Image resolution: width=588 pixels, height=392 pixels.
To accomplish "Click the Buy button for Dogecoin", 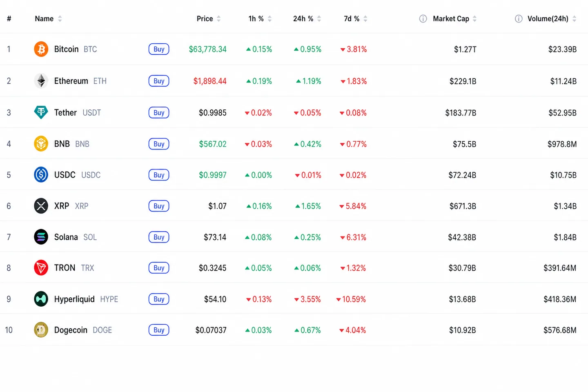I will pos(159,330).
